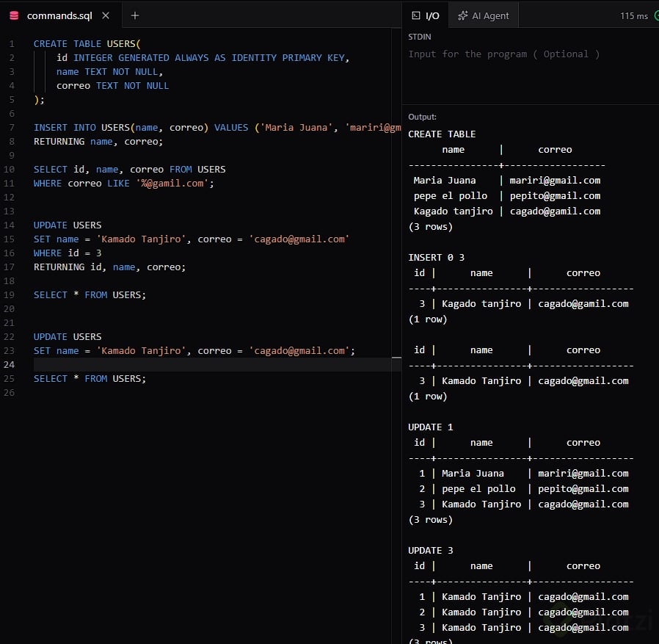This screenshot has width=659, height=644.
Task: Click the 115 ms execution time
Action: [633, 16]
